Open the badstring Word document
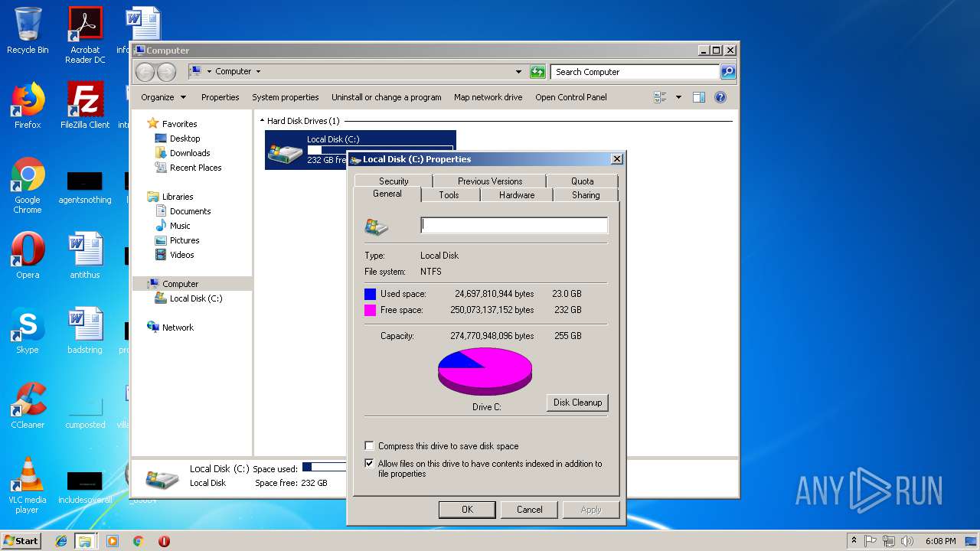This screenshot has height=551, width=980. (x=85, y=331)
